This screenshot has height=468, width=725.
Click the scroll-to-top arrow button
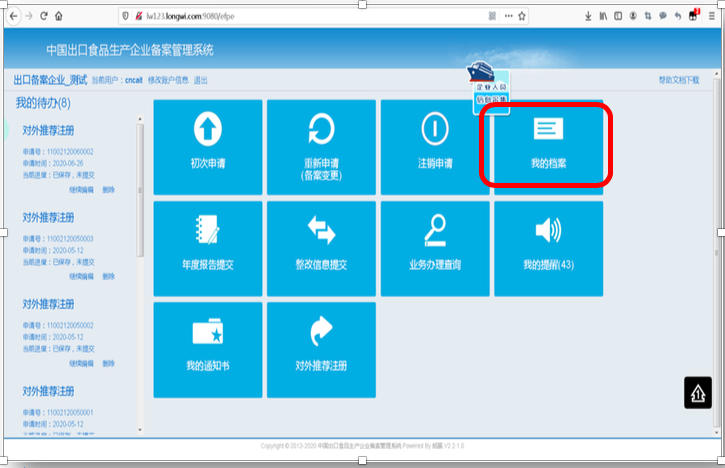(697, 394)
